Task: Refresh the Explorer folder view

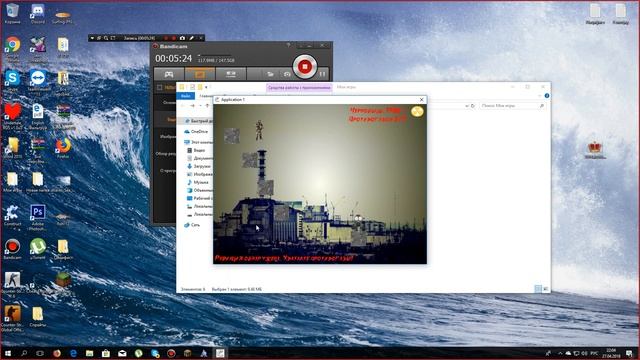Action: pos(473,106)
